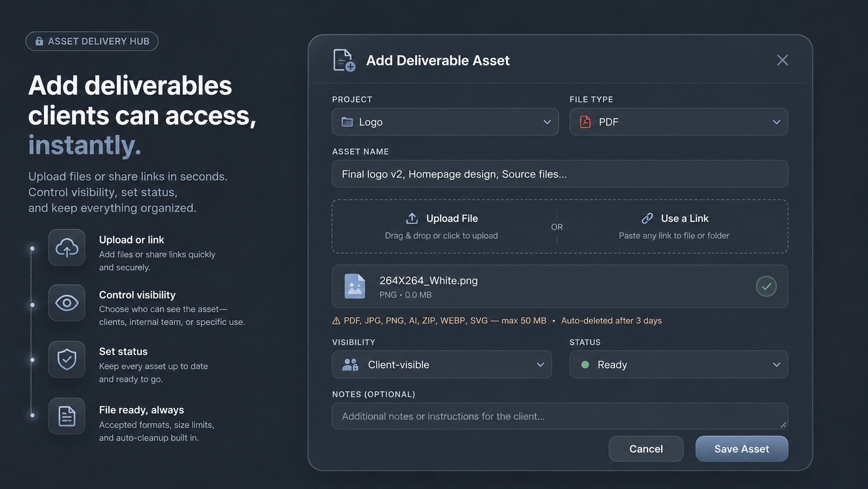868x489 pixels.
Task: Click the Cancel button
Action: pyautogui.click(x=646, y=449)
